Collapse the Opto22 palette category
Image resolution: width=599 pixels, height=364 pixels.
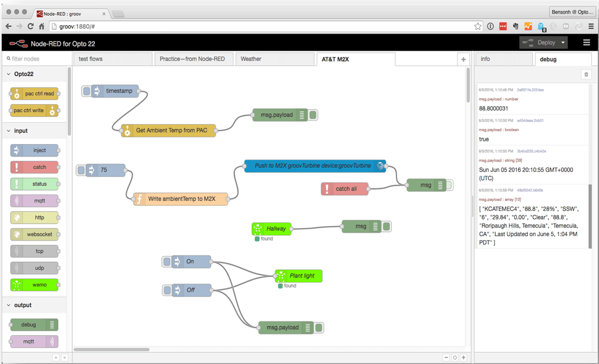[8, 74]
